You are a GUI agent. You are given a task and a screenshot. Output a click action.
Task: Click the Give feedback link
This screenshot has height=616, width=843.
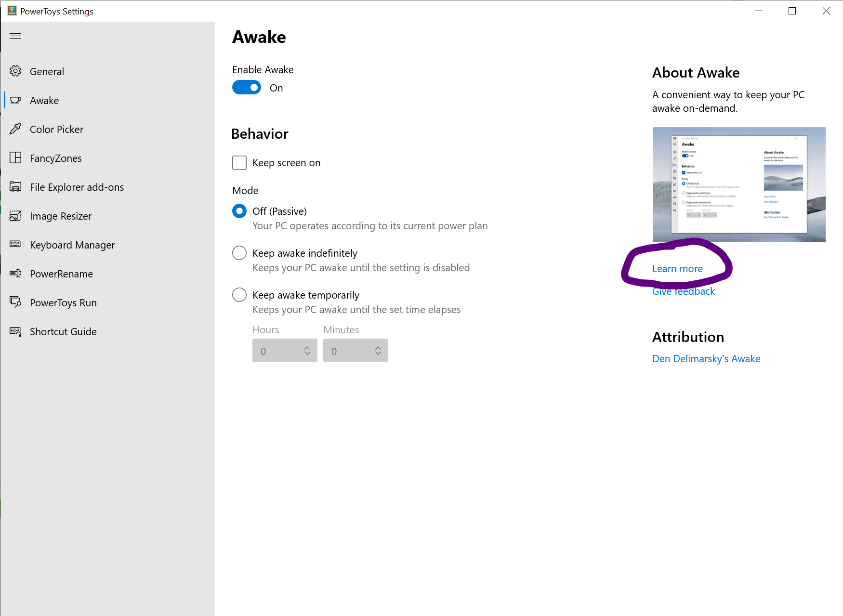[683, 291]
